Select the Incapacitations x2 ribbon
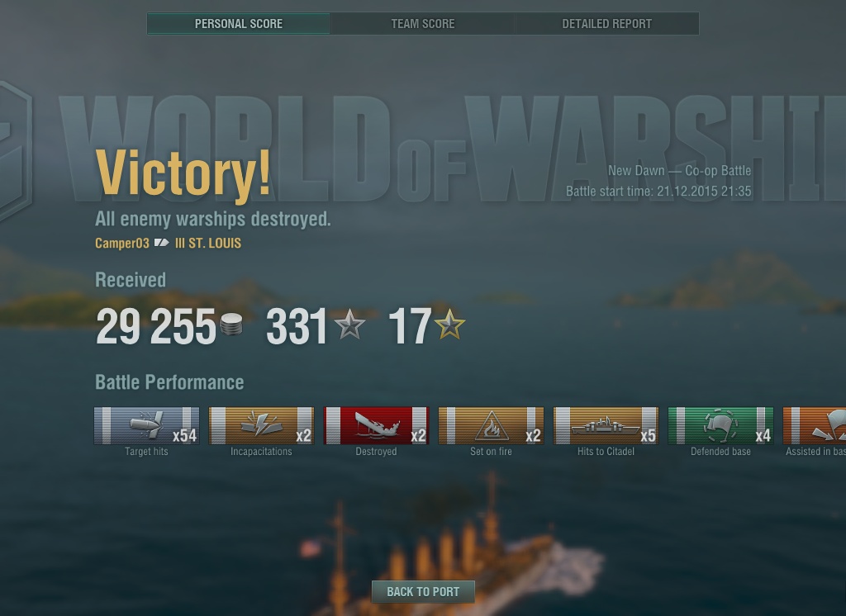 261,426
